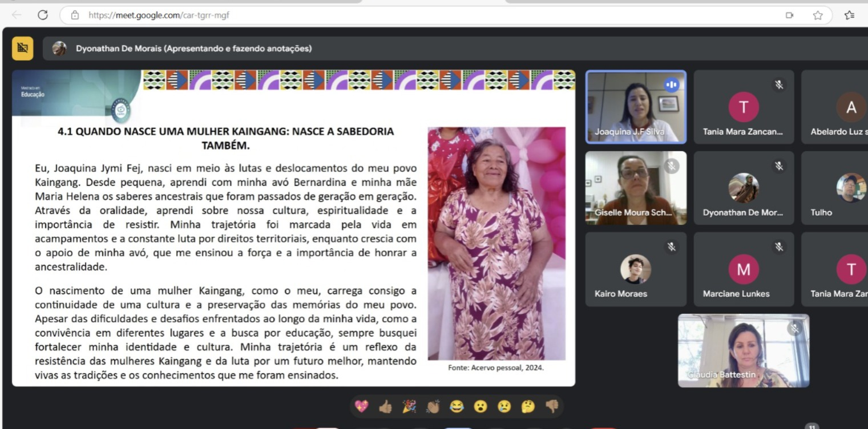Open camera permission icon in address bar
The height and width of the screenshot is (429, 868).
790,15
